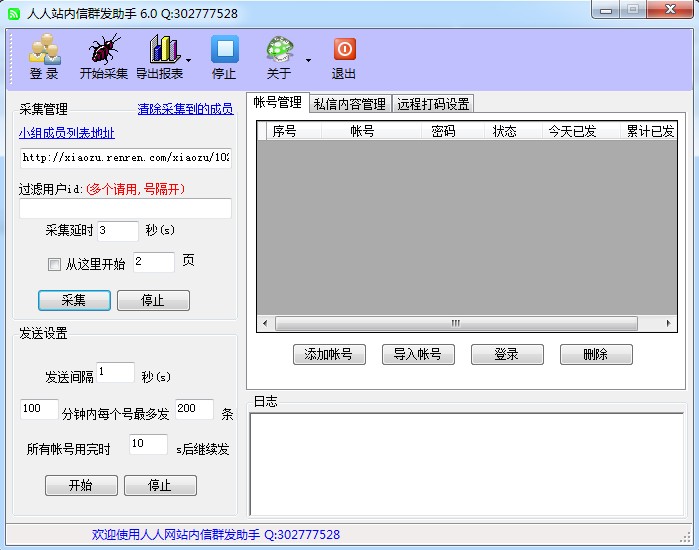The width and height of the screenshot is (699, 550).
Task: Click 停止 button in the 采集管理 section
Action: coord(153,300)
